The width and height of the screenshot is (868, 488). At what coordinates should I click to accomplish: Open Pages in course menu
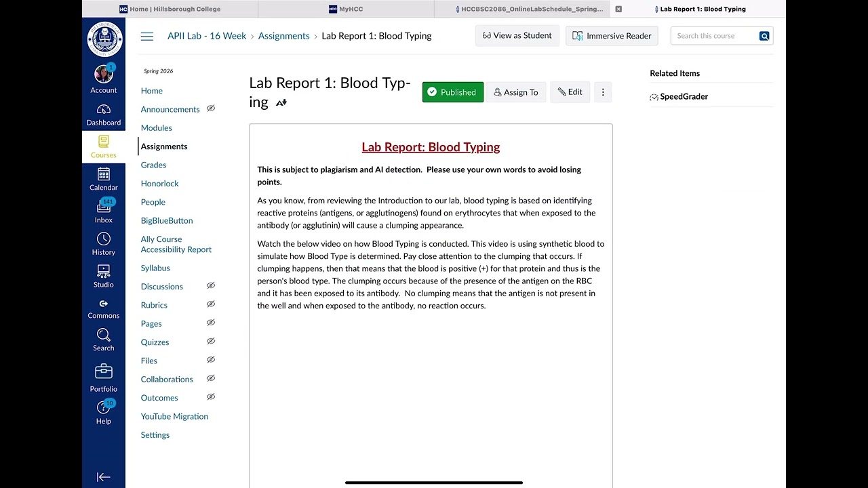pos(151,324)
